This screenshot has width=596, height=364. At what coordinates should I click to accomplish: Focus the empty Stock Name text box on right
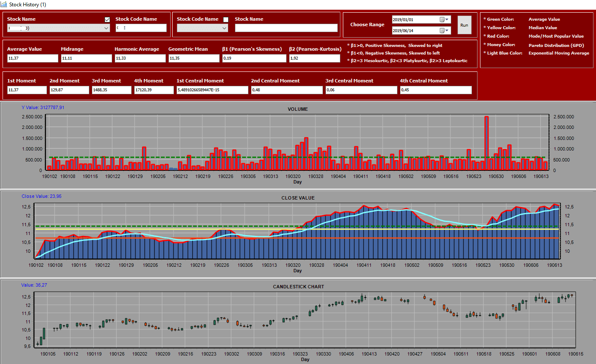(x=286, y=28)
